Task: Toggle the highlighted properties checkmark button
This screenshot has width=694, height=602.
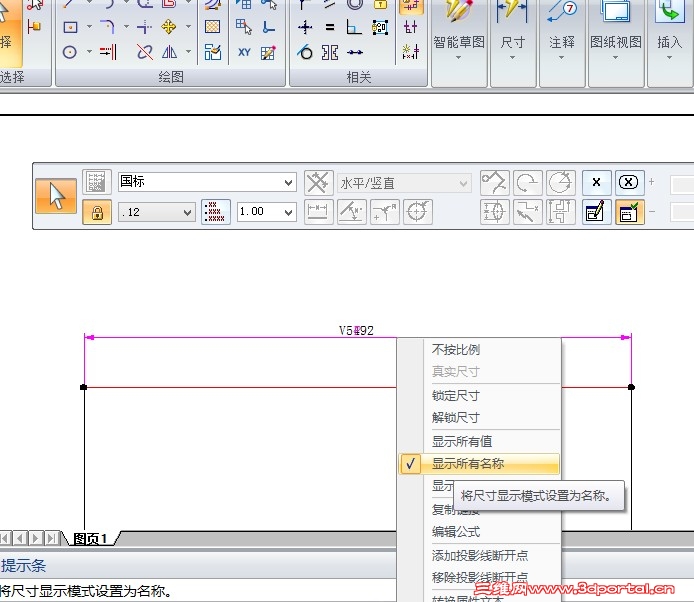Action: 629,212
